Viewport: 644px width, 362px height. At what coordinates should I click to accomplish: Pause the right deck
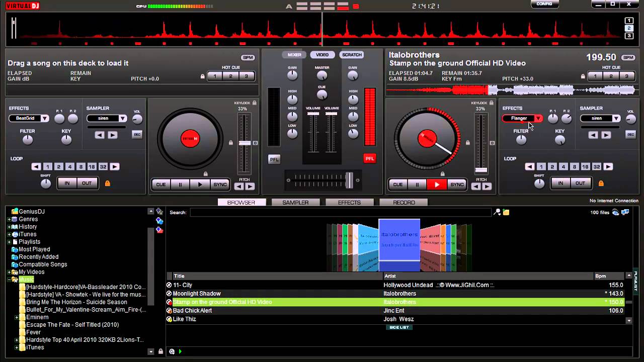click(417, 185)
